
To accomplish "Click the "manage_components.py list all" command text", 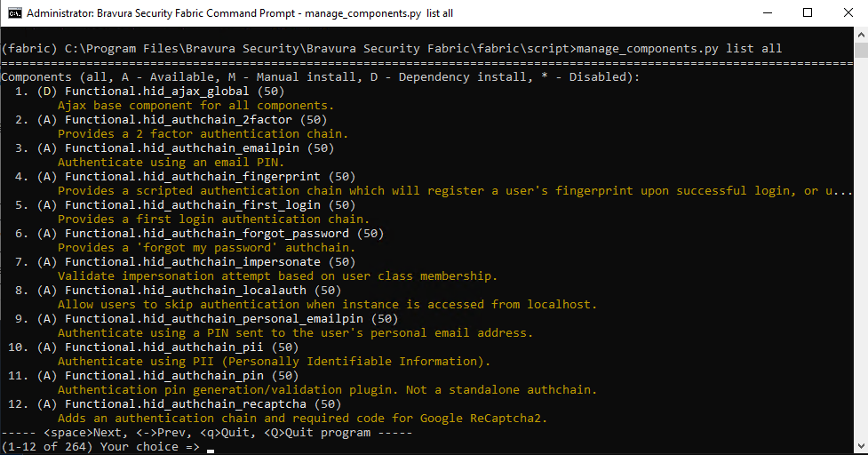I will coord(679,48).
